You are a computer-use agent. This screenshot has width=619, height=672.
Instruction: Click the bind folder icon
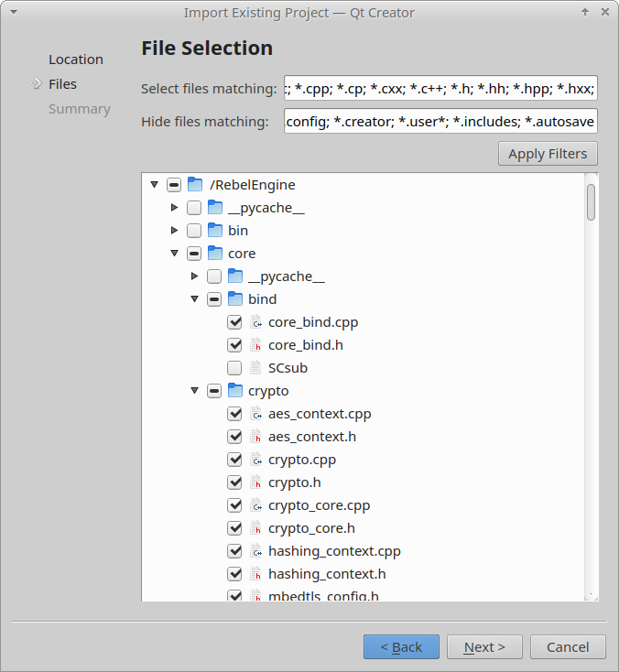(x=235, y=299)
